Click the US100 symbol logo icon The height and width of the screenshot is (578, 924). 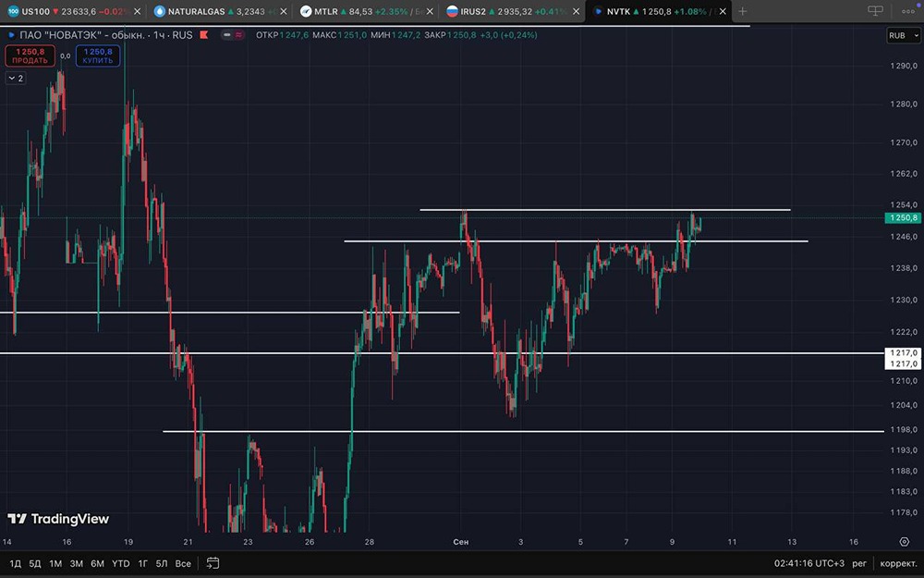coord(13,11)
